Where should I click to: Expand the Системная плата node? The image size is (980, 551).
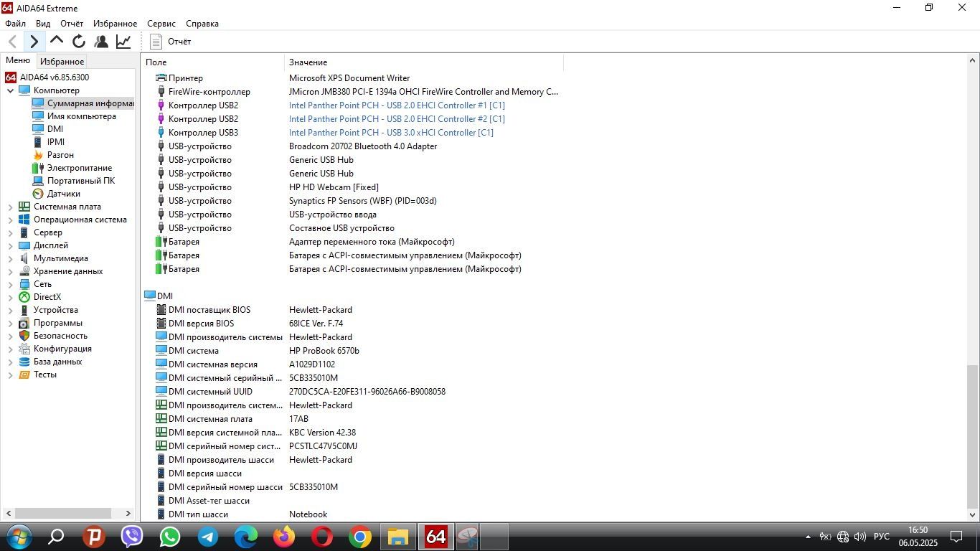point(11,207)
